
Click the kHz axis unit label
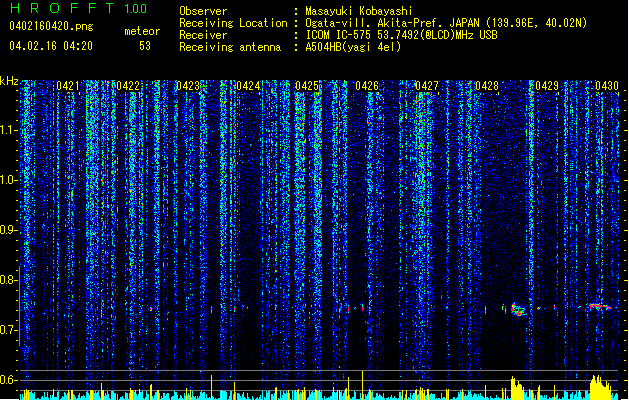9,81
